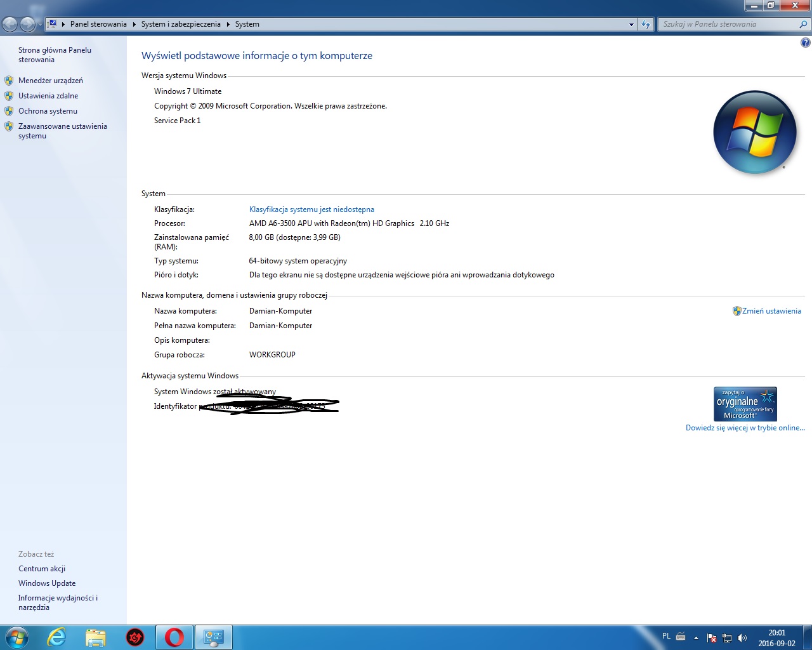812x650 pixels.
Task: Click Zmień ustawienia link
Action: coord(771,311)
